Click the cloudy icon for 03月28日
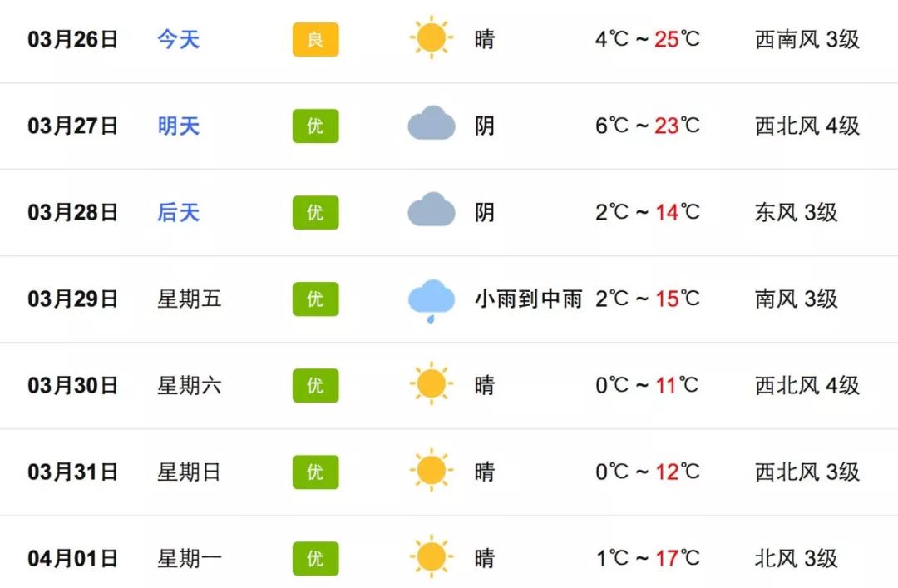 click(432, 210)
